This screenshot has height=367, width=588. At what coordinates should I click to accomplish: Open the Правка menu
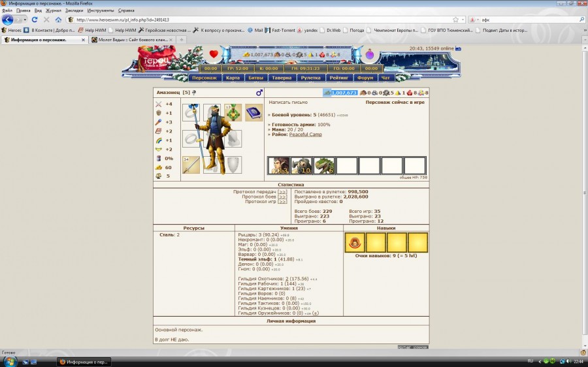coord(24,10)
